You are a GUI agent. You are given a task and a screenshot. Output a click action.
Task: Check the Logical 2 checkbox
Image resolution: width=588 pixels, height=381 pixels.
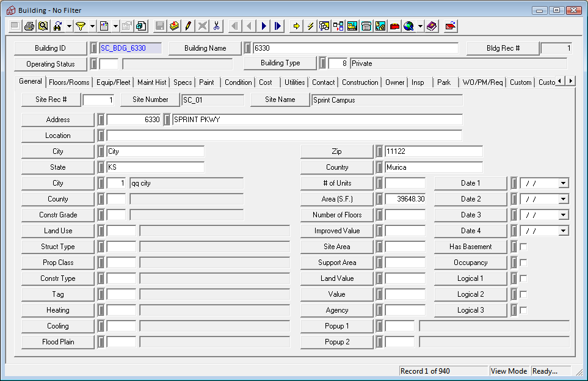[x=523, y=294]
